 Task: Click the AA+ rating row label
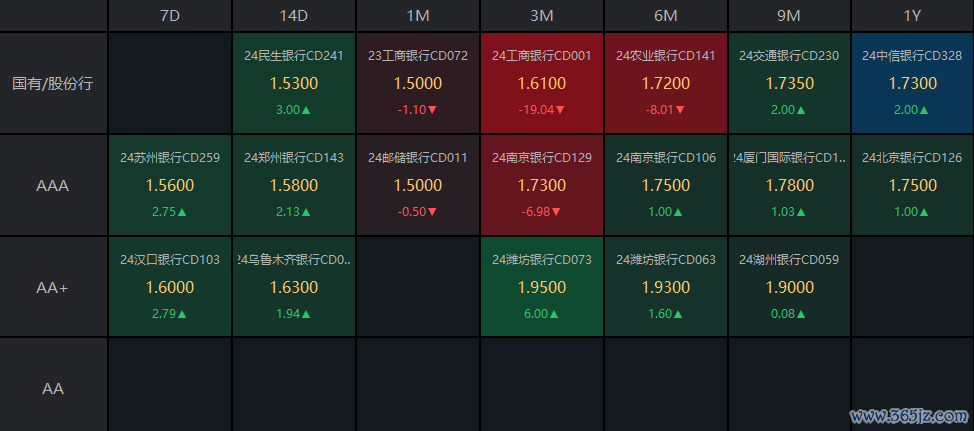point(53,287)
